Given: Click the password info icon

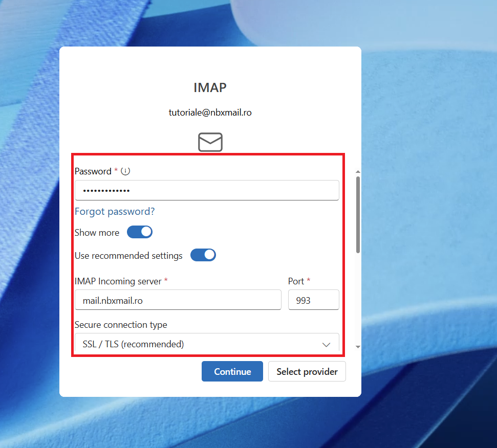Looking at the screenshot, I should 125,171.
